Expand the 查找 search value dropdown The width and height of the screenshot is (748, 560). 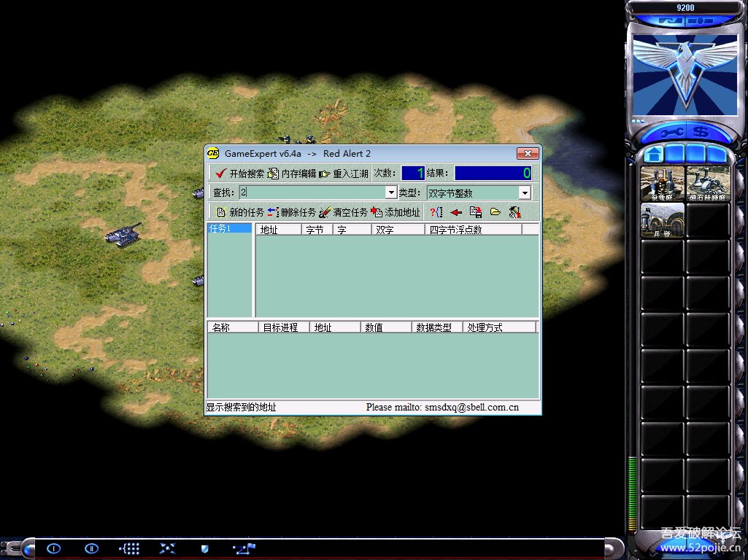[390, 192]
